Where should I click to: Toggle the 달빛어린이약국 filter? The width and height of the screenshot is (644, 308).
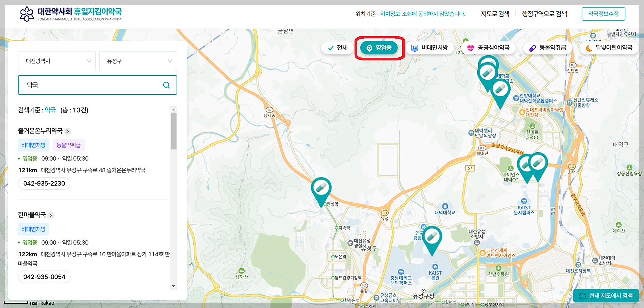(609, 47)
